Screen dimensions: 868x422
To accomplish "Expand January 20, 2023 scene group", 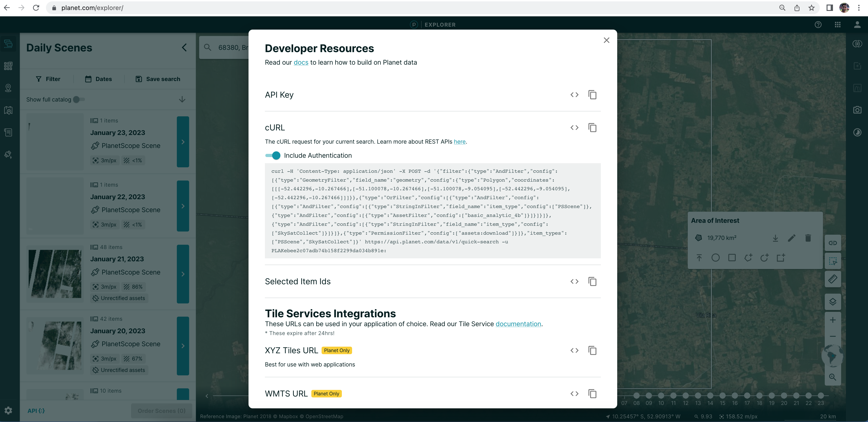I will coord(183,346).
